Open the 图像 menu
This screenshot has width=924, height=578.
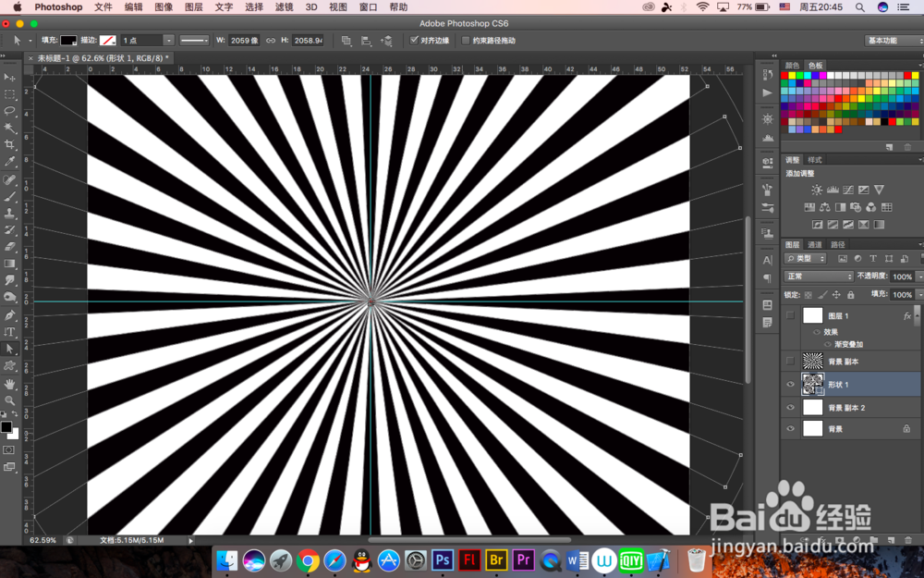(x=164, y=7)
